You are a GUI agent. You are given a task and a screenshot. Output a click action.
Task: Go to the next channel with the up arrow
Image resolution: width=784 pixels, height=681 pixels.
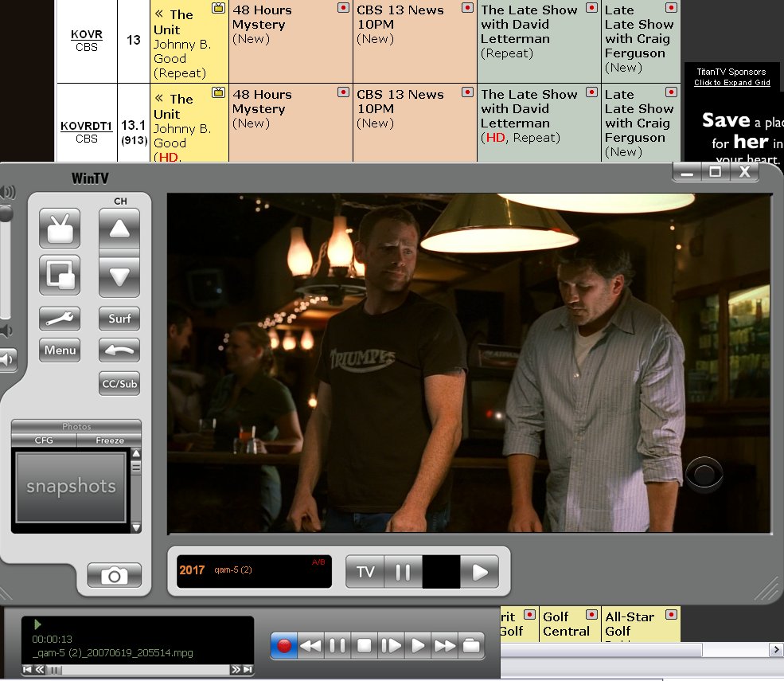coord(119,229)
